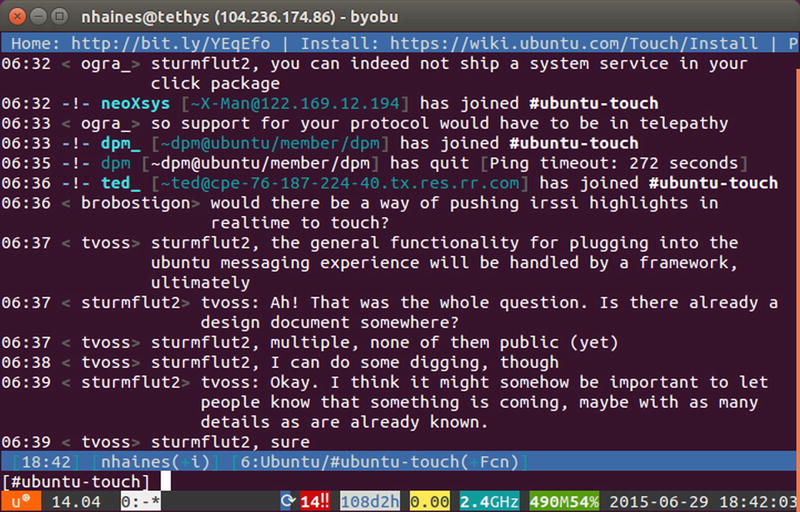Viewport: 800px width, 512px height.
Task: Click the 'click package' wrapped line
Action: pyautogui.click(x=215, y=83)
